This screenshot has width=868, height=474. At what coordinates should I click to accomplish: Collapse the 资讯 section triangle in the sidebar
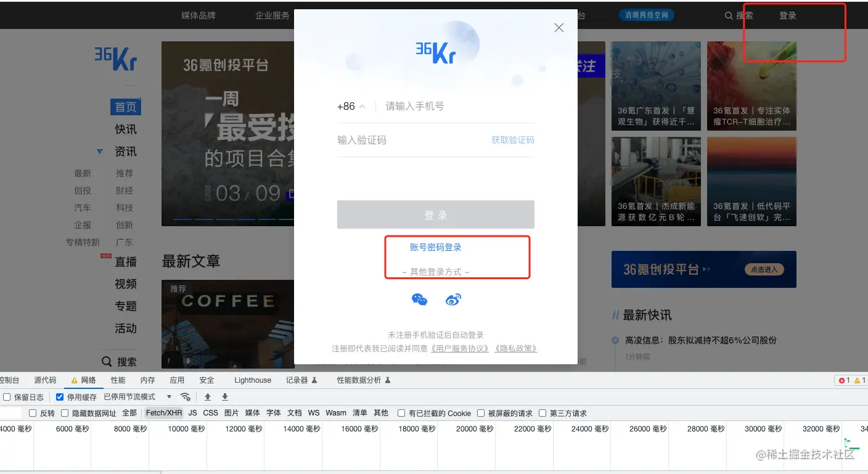point(100,151)
